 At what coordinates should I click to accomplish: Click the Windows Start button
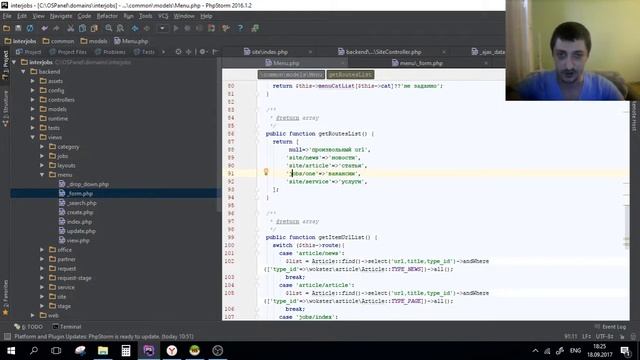[11, 351]
